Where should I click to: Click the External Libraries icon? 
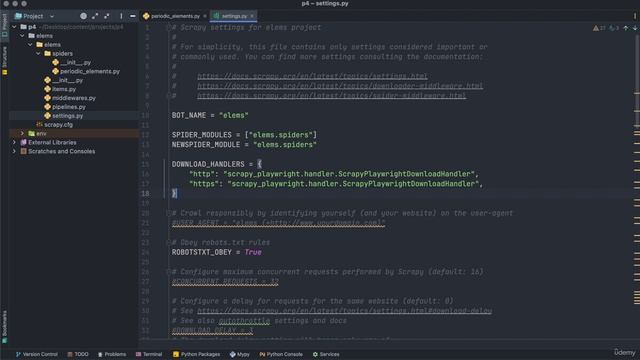coord(24,142)
